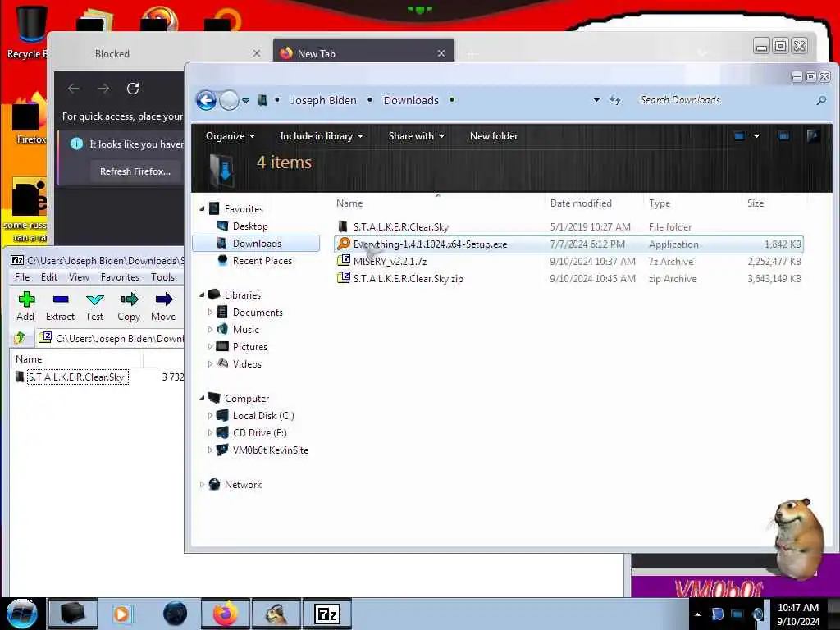Click the change view icon
This screenshot has width=840, height=630.
point(739,136)
